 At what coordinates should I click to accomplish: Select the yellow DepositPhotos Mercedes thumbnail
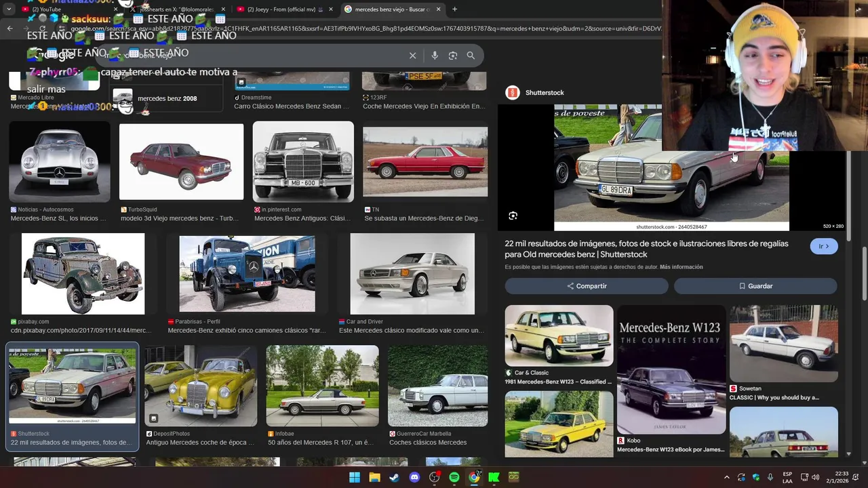click(201, 385)
